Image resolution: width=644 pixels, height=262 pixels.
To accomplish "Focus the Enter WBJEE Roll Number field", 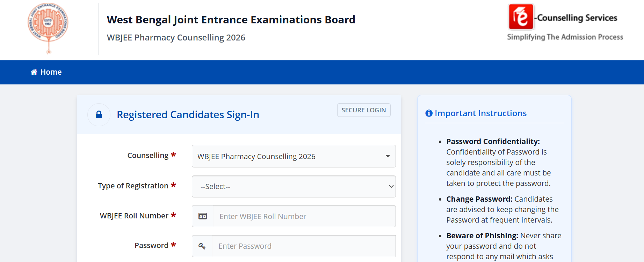I will click(304, 216).
